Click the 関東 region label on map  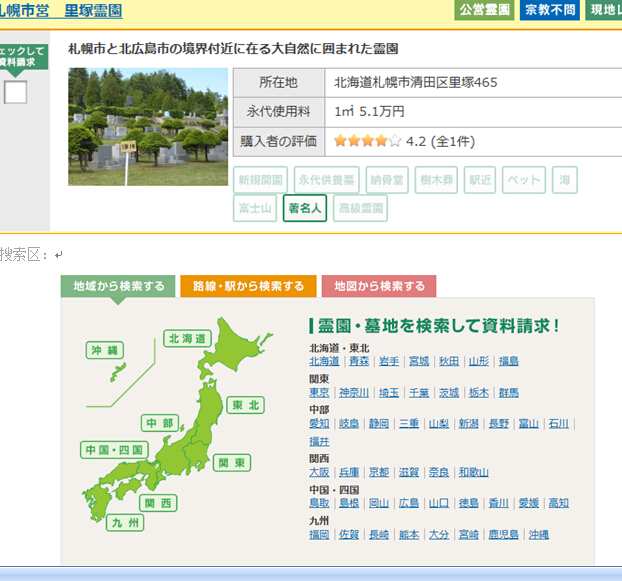tap(231, 463)
